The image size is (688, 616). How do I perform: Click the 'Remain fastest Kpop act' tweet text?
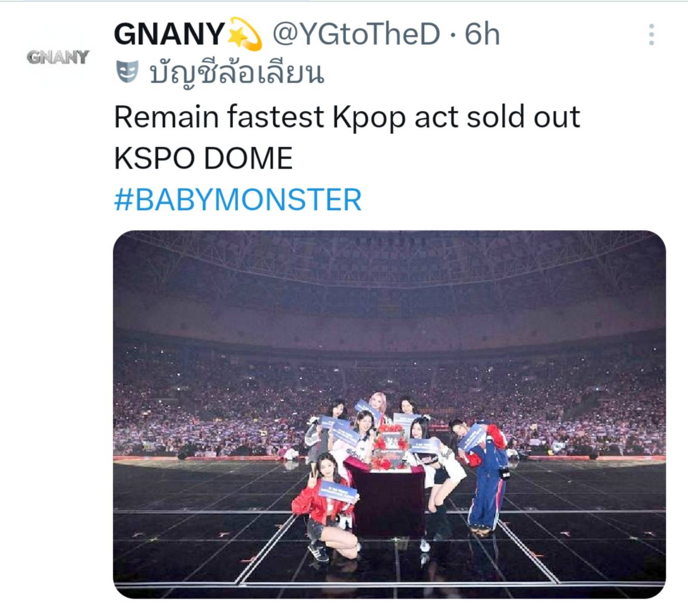pos(346,117)
